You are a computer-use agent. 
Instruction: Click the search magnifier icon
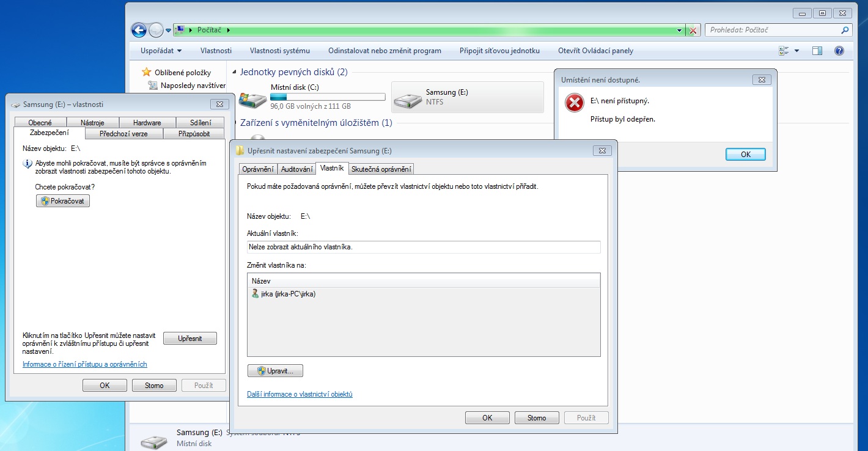pyautogui.click(x=845, y=29)
